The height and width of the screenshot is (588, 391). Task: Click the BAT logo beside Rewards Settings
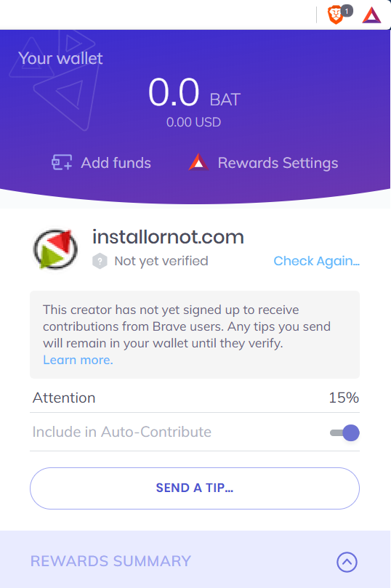click(x=198, y=162)
